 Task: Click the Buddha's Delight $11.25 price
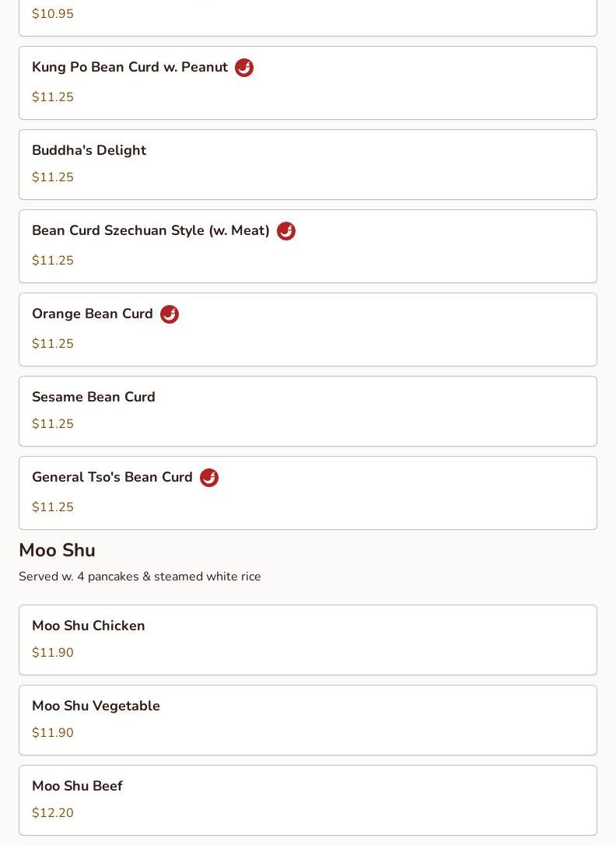coord(53,177)
